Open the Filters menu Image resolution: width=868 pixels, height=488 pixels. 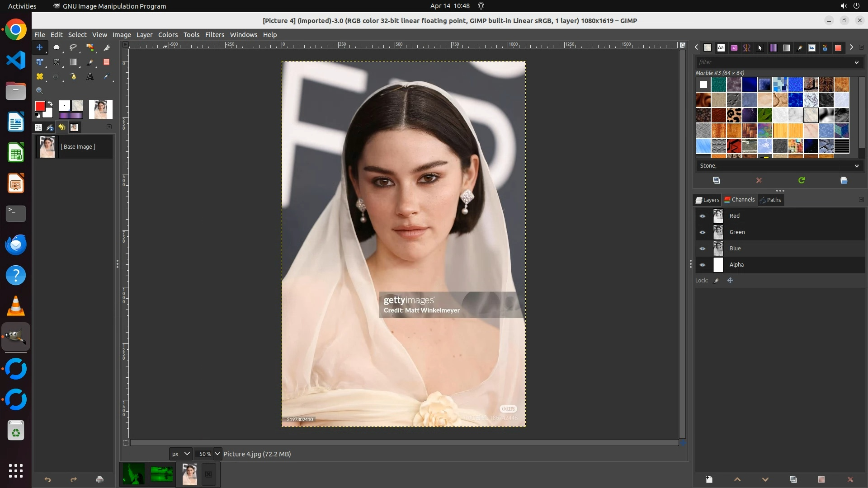click(214, 35)
